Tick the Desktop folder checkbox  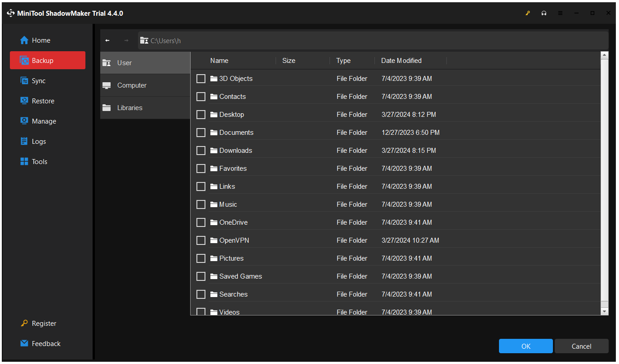tap(201, 115)
